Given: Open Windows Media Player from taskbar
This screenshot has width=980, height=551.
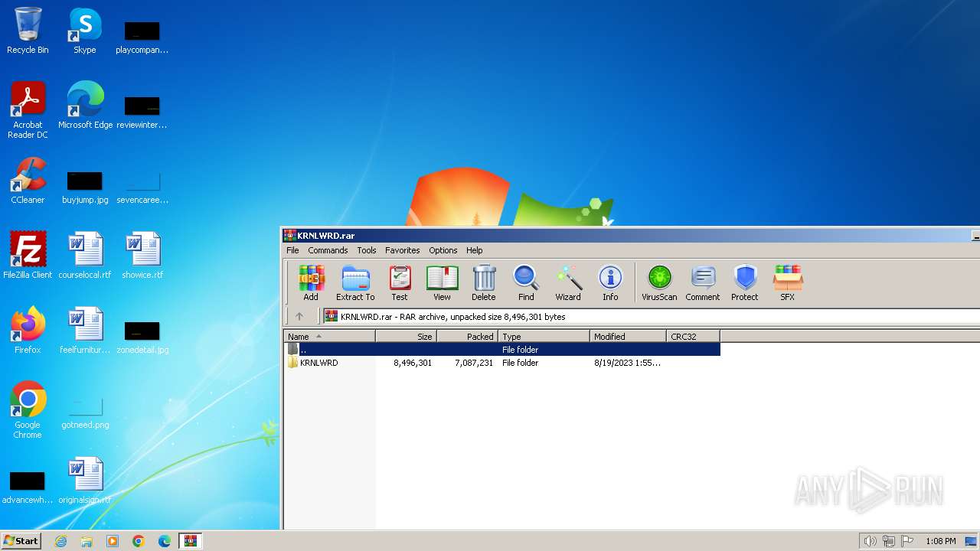Looking at the screenshot, I should click(x=113, y=541).
